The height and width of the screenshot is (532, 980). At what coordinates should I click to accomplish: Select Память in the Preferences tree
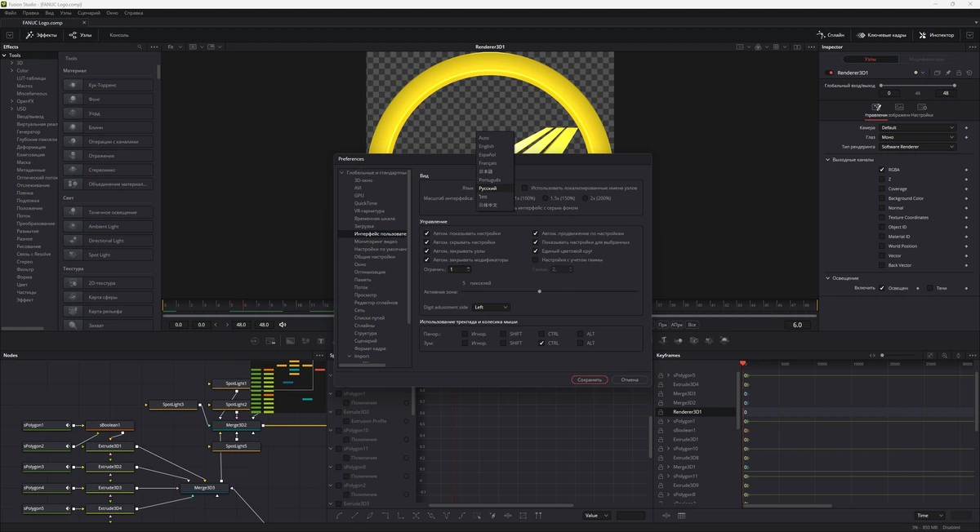(x=363, y=280)
